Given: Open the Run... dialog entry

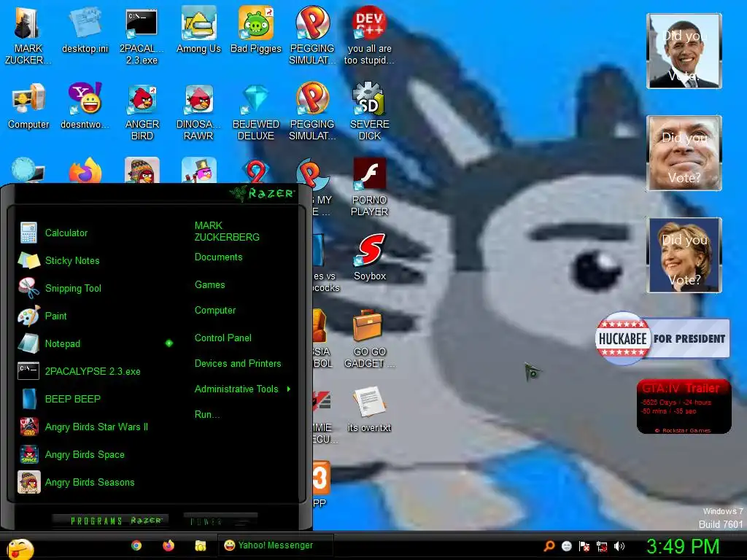Looking at the screenshot, I should point(206,414).
